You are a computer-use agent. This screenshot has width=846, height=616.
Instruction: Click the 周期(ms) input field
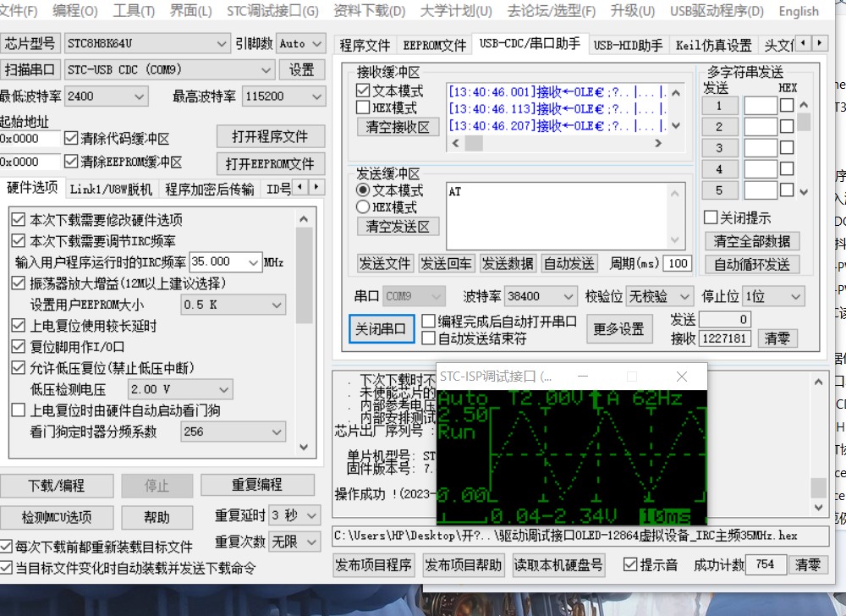677,263
